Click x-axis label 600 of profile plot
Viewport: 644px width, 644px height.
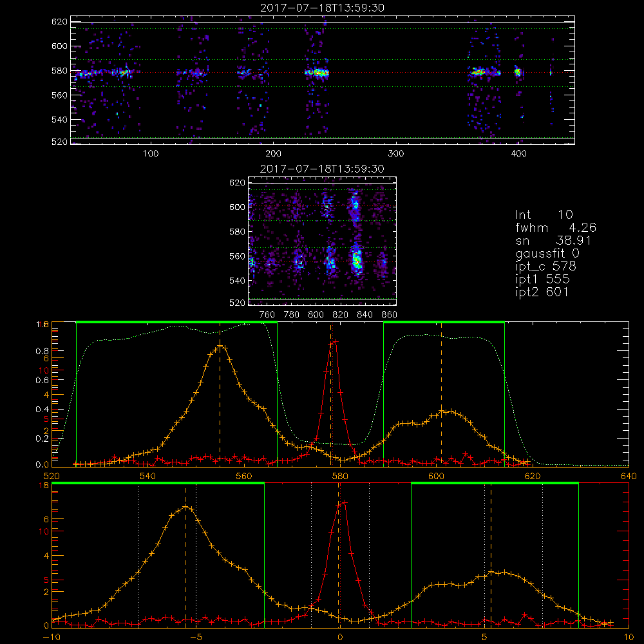coord(436,476)
